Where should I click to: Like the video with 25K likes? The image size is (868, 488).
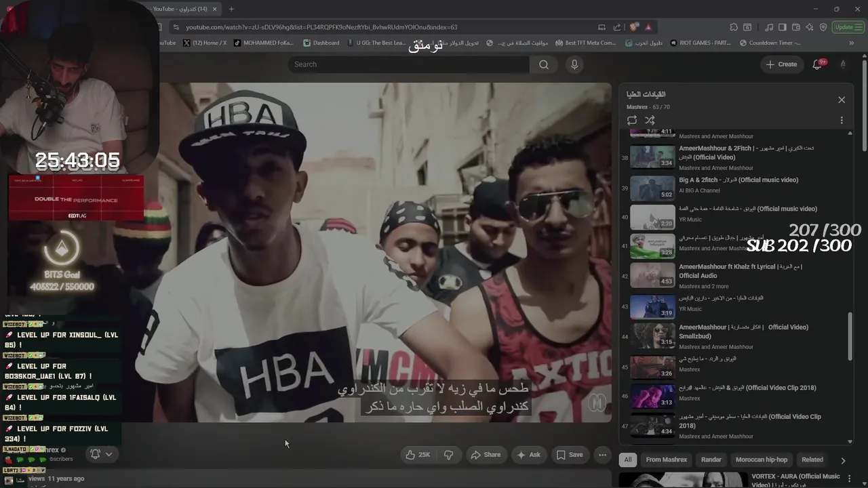tap(417, 455)
